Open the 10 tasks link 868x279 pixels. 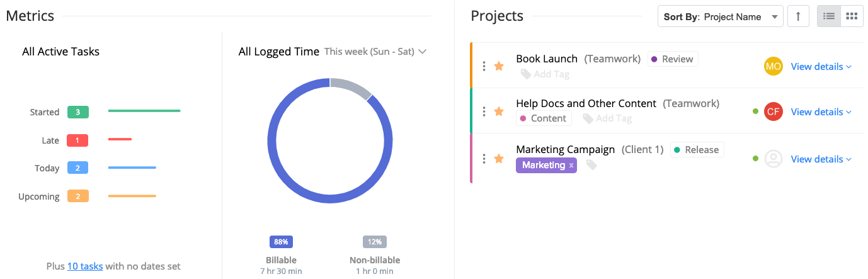click(85, 266)
